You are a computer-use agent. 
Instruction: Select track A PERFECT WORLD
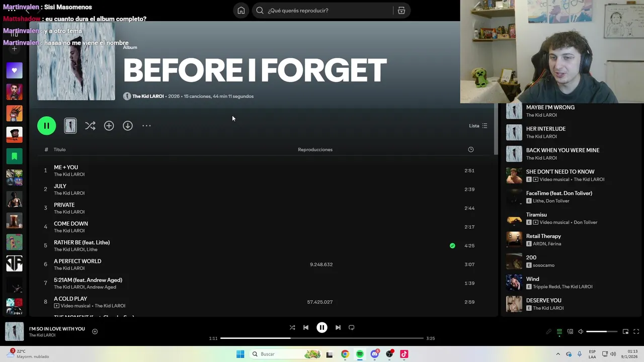click(x=77, y=261)
